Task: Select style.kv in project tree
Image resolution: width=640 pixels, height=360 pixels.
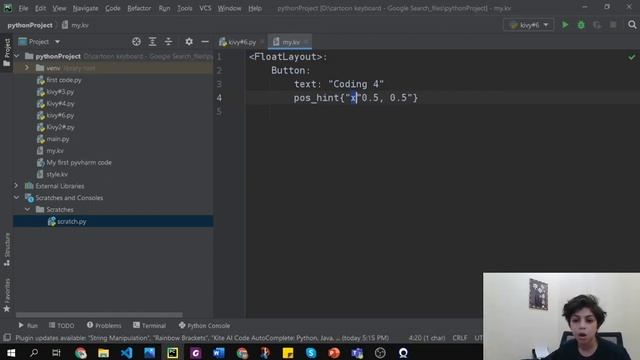Action: (x=57, y=174)
